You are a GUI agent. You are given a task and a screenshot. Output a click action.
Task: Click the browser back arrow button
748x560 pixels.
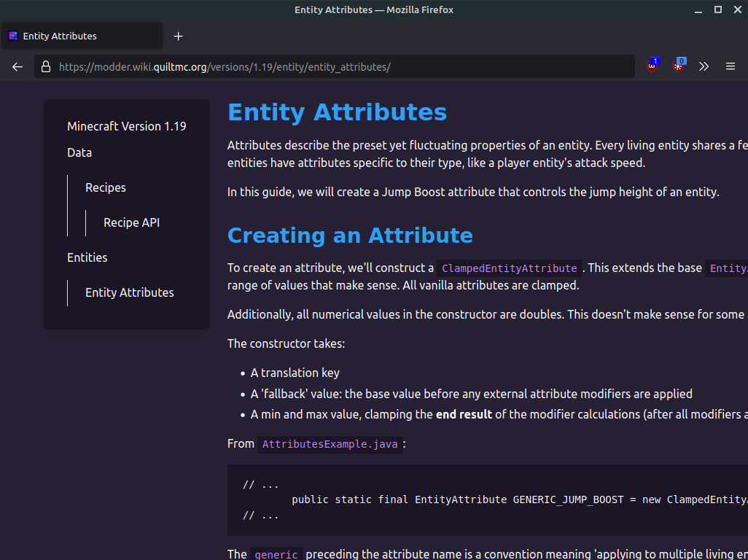(17, 67)
